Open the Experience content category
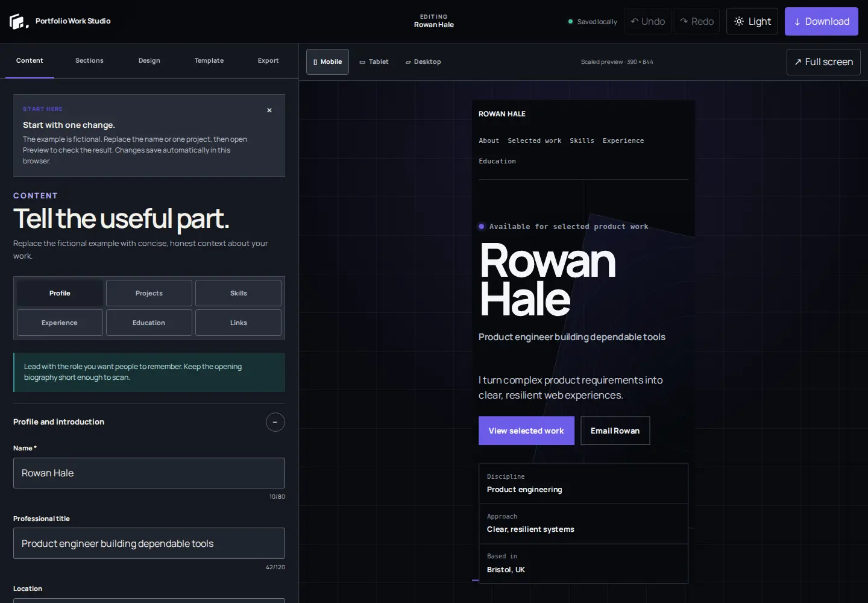 [x=60, y=323]
